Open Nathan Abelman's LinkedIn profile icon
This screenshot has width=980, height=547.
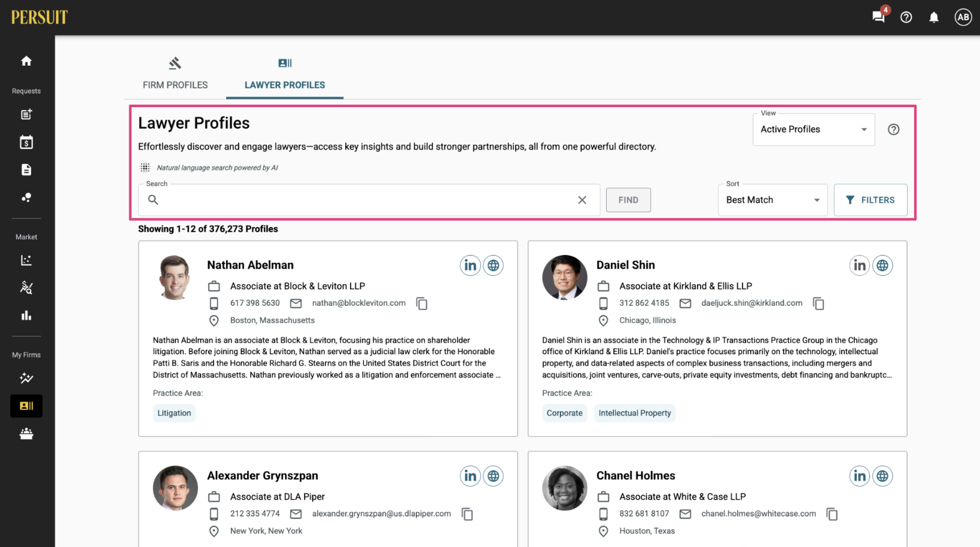point(470,265)
